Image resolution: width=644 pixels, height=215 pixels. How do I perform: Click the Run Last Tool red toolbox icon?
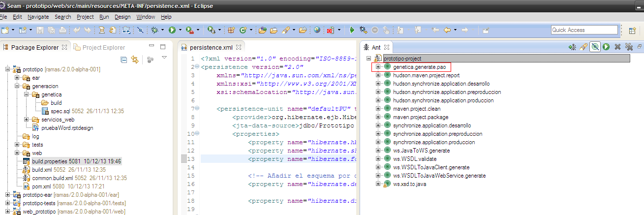(x=189, y=30)
